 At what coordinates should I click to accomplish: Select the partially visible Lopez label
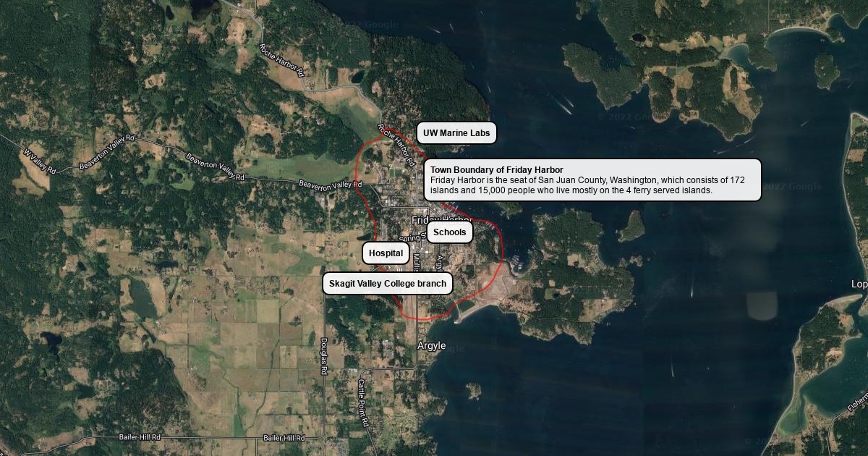pos(859,284)
